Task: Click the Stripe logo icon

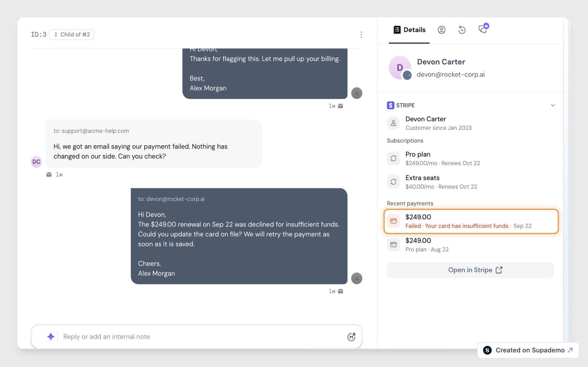Action: point(390,105)
